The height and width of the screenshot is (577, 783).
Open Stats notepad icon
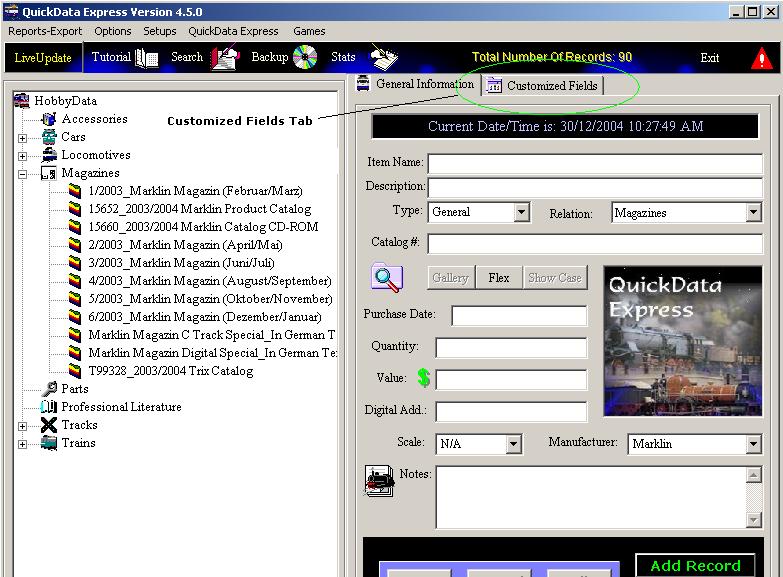coord(382,56)
